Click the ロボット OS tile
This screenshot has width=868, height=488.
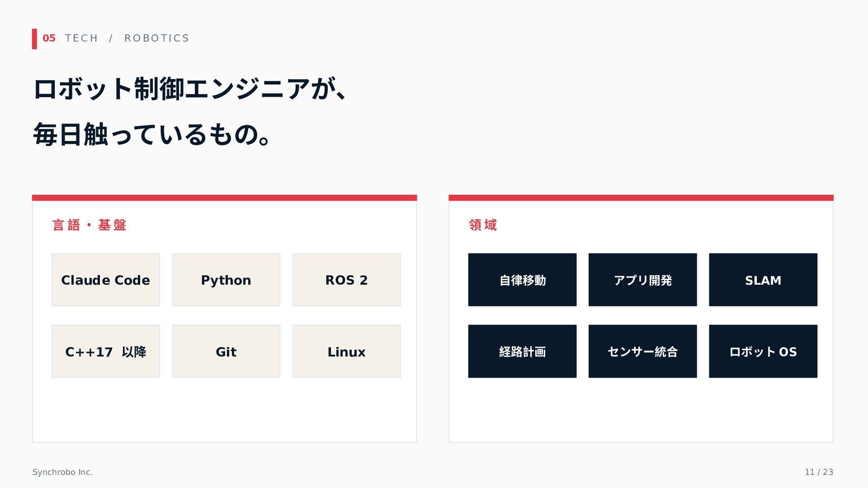click(763, 351)
